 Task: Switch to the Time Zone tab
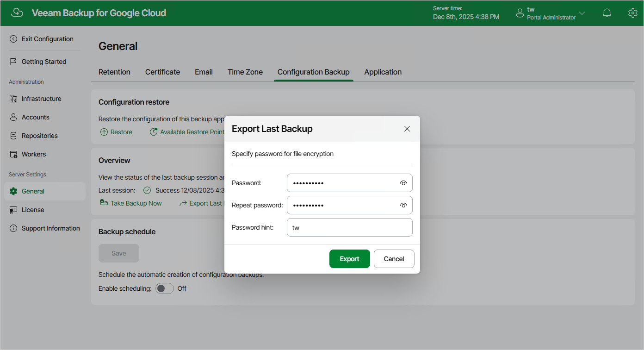point(245,72)
